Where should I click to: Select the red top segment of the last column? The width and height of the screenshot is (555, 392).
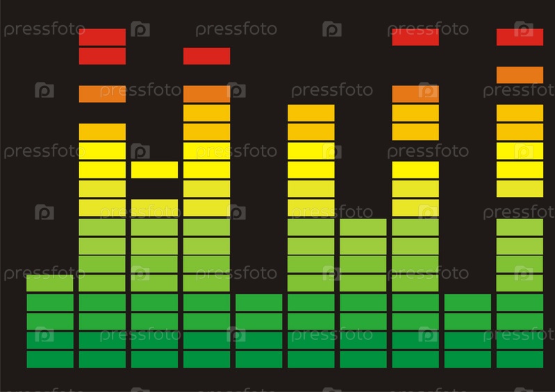tap(520, 37)
